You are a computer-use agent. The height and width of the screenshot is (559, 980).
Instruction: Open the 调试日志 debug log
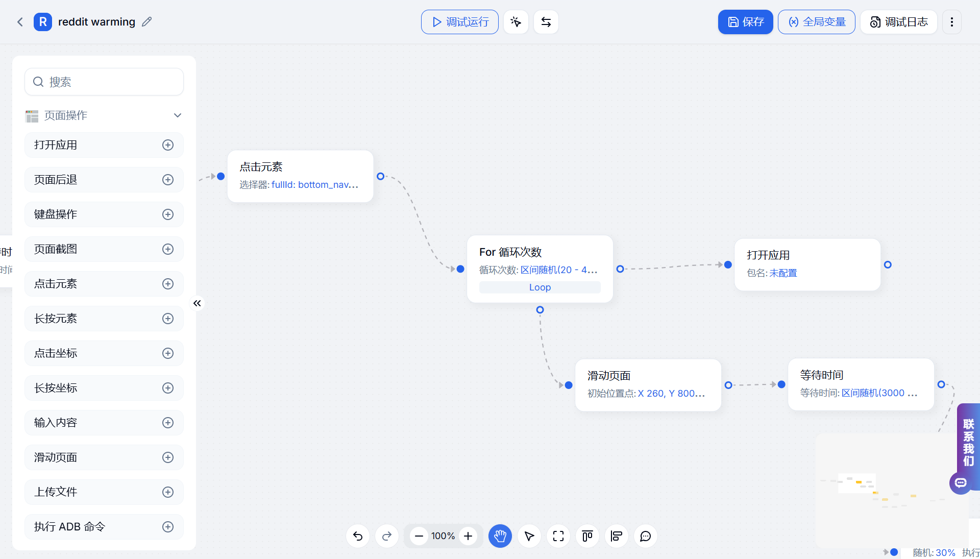(x=899, y=22)
